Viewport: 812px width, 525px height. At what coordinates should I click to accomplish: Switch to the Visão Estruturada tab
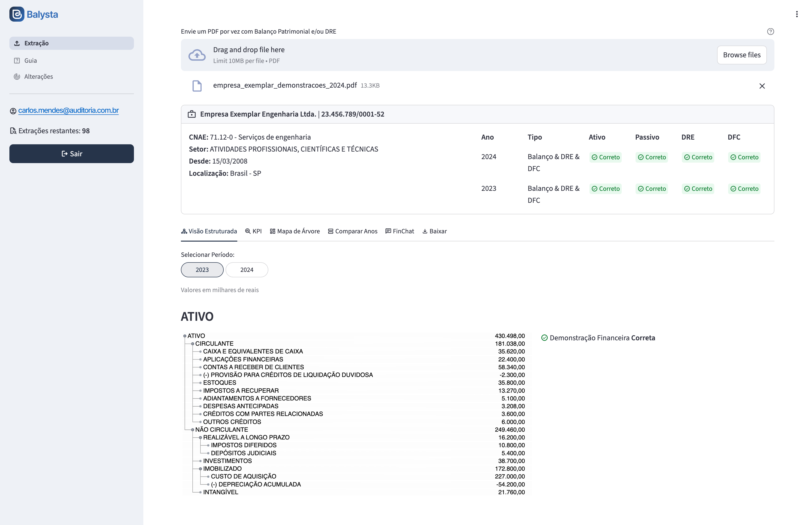(209, 231)
